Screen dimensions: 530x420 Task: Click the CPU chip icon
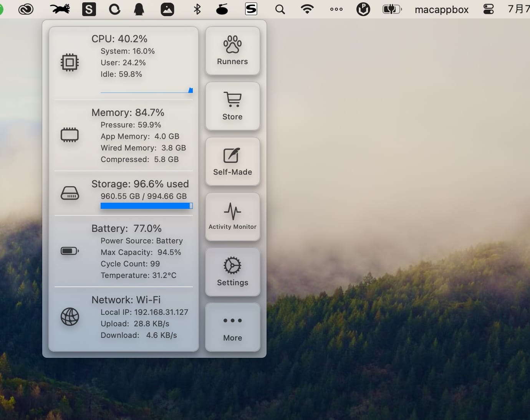[x=70, y=62]
